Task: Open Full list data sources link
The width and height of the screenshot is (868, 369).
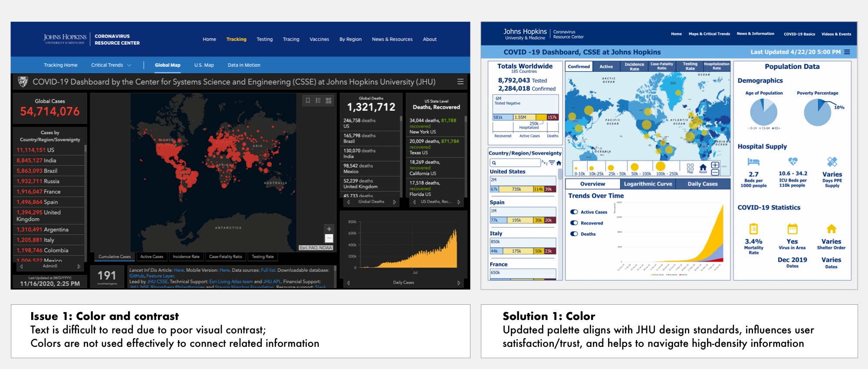Action: tap(268, 270)
